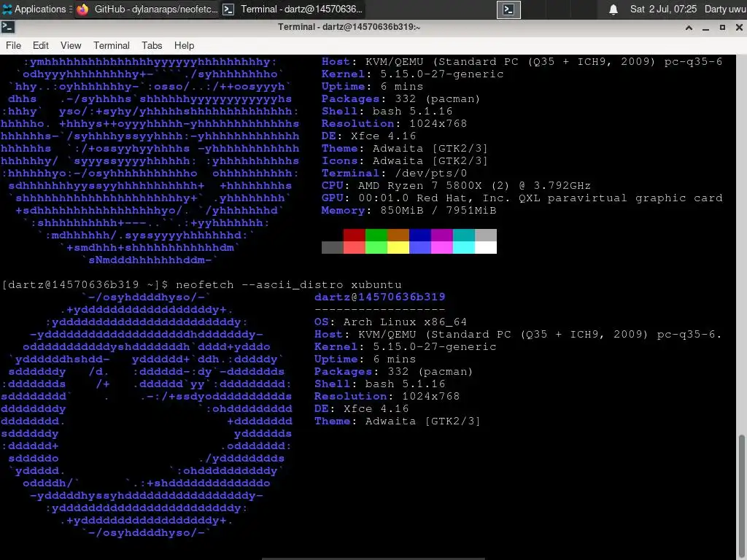Minimize the terminal window
The height and width of the screenshot is (560, 747).
pos(705,28)
